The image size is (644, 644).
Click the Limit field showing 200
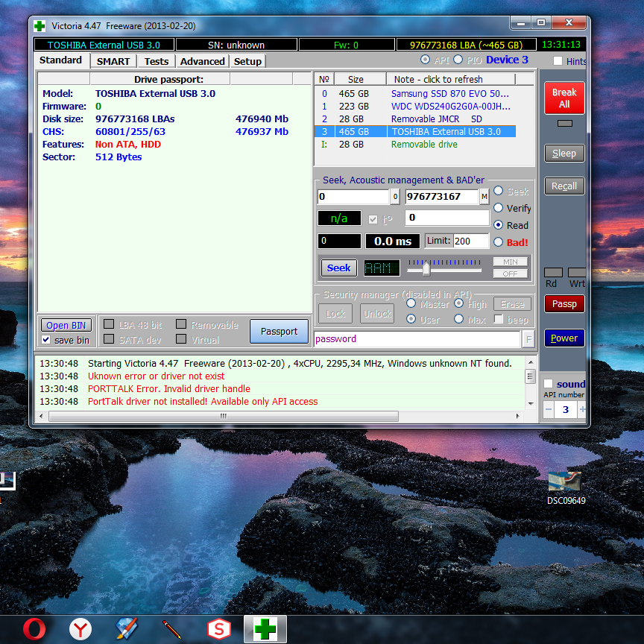pos(470,241)
